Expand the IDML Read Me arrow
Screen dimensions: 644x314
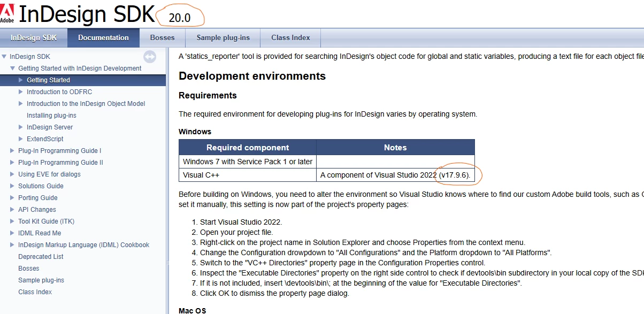coord(13,233)
